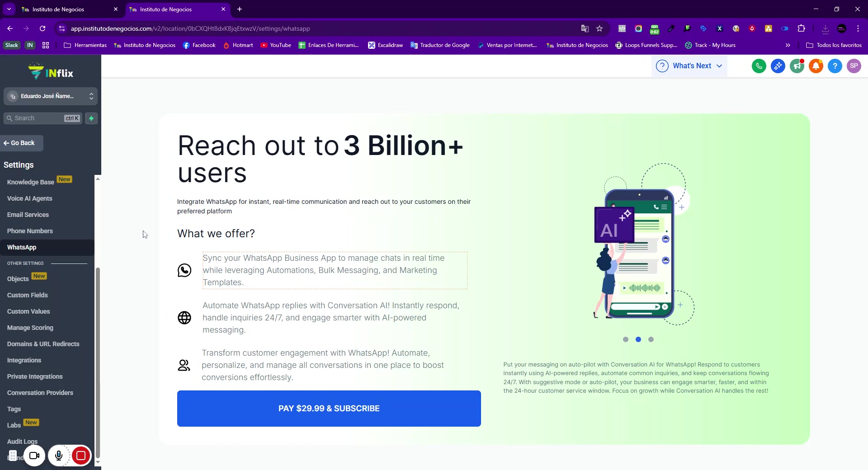This screenshot has width=868, height=470.
Task: Toggle the recorder camera icon
Action: [34, 456]
